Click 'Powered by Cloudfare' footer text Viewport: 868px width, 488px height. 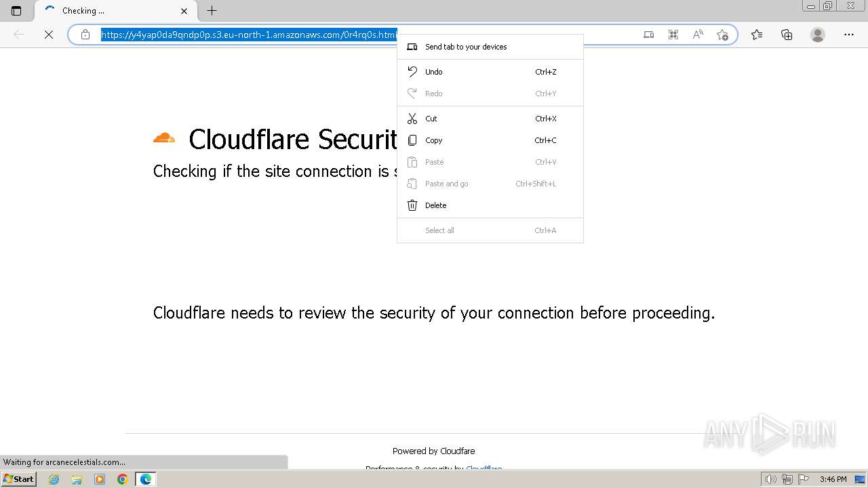tap(433, 451)
